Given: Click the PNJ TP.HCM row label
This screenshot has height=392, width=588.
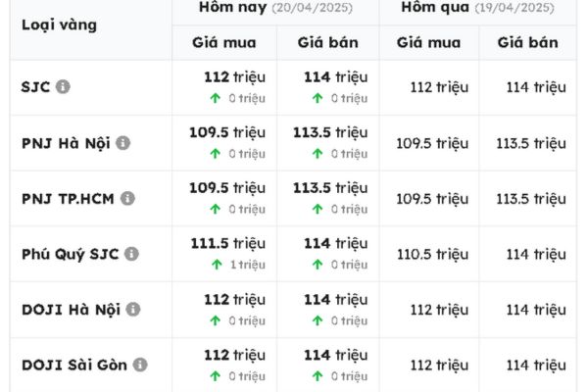Looking at the screenshot, I should coord(68,198).
